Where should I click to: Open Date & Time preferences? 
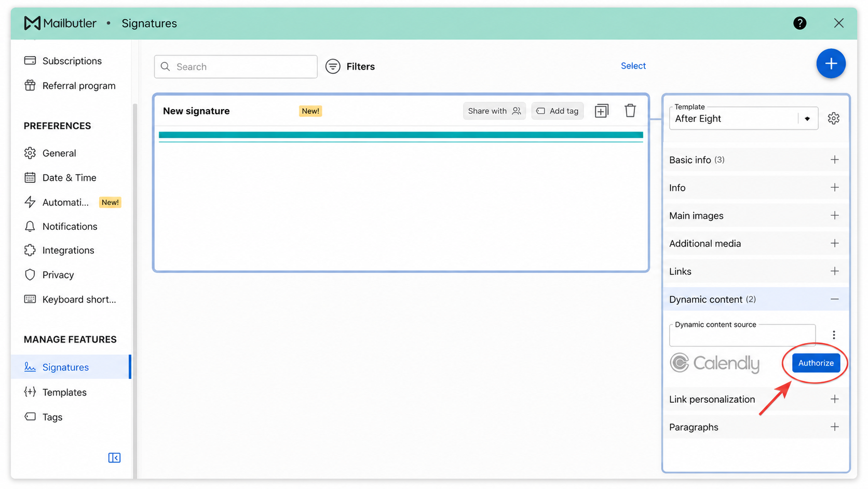click(70, 178)
